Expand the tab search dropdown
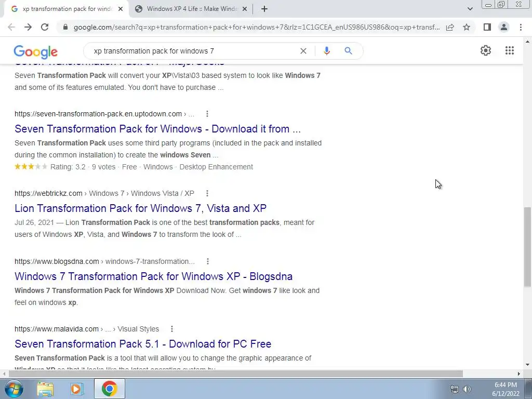532x399 pixels. (470, 9)
